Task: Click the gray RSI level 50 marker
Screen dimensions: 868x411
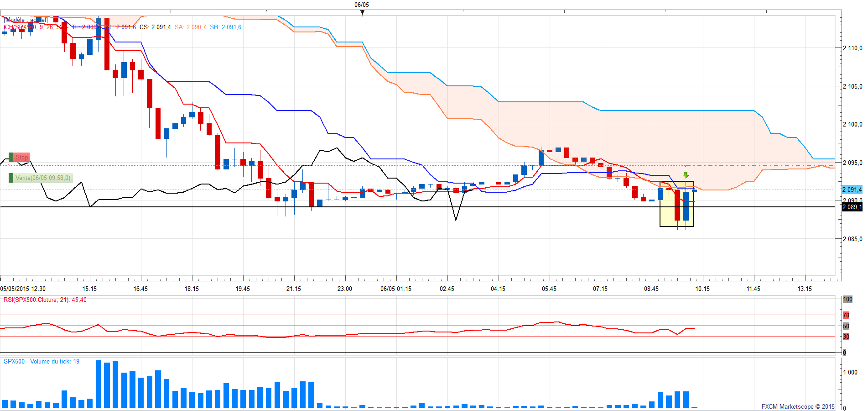Action: tap(846, 326)
